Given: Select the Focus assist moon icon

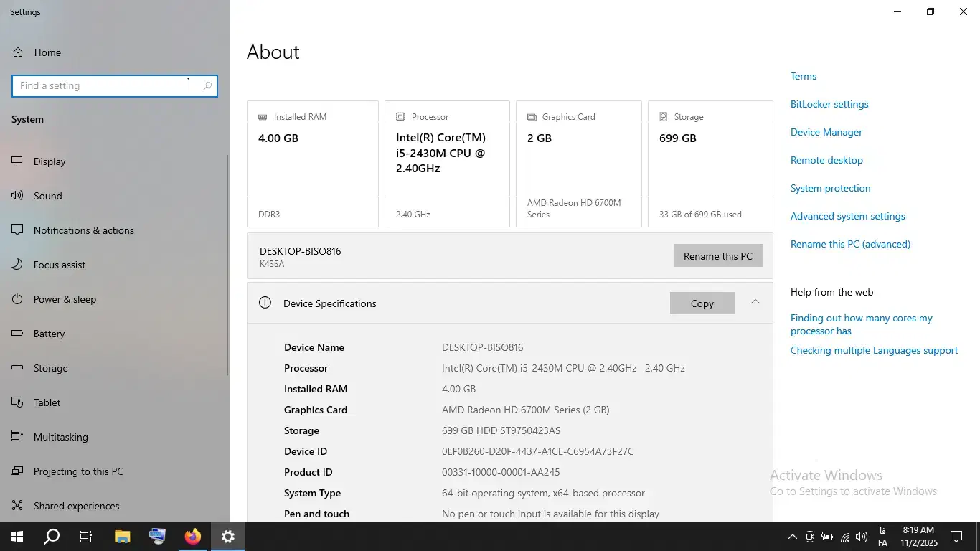Looking at the screenshot, I should point(18,265).
